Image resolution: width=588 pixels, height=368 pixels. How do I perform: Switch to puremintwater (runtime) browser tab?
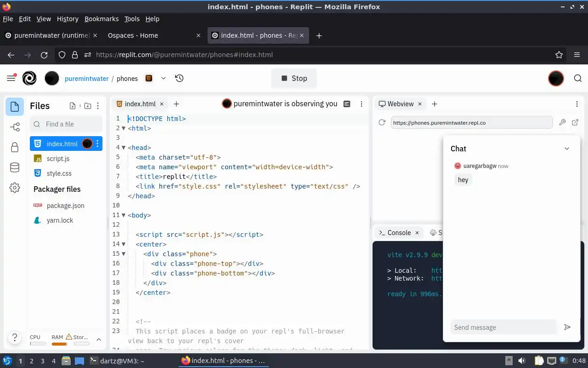[51, 35]
